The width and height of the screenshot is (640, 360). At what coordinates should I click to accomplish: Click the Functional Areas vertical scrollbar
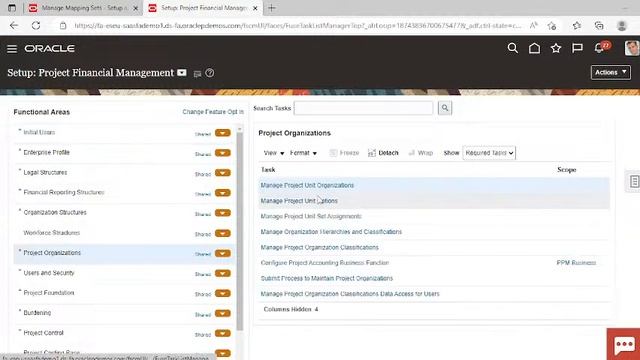pyautogui.click(x=240, y=231)
